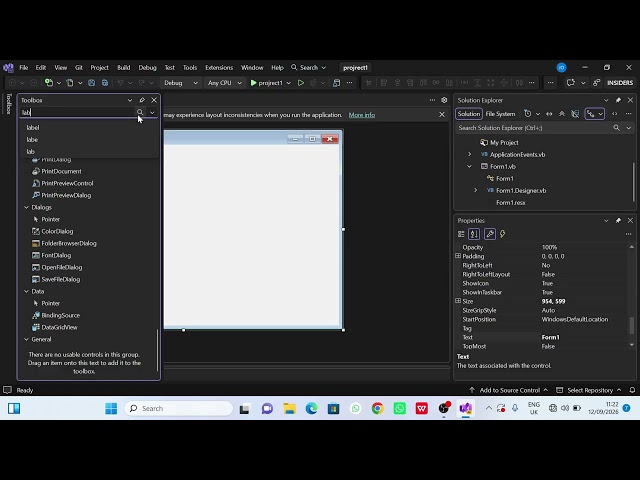Select SaveFileDialog control in Toolbox
The width and height of the screenshot is (640, 480).
(56, 279)
